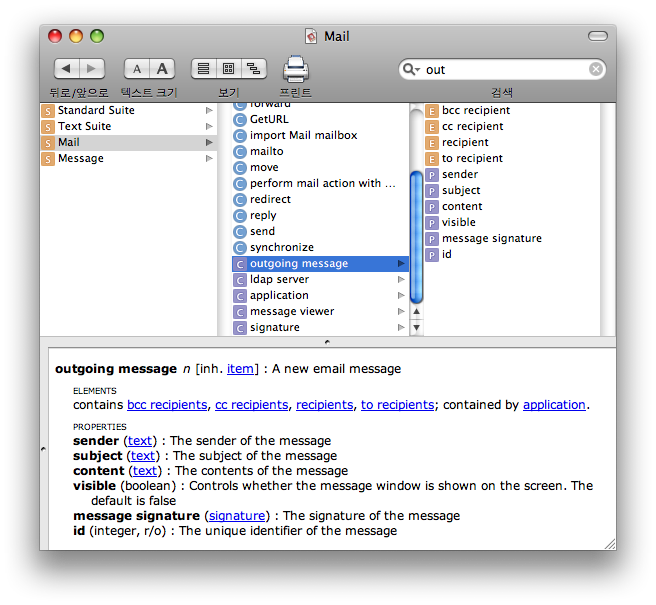Click into the search field containing 'out'
This screenshot has width=656, height=605.
[502, 69]
